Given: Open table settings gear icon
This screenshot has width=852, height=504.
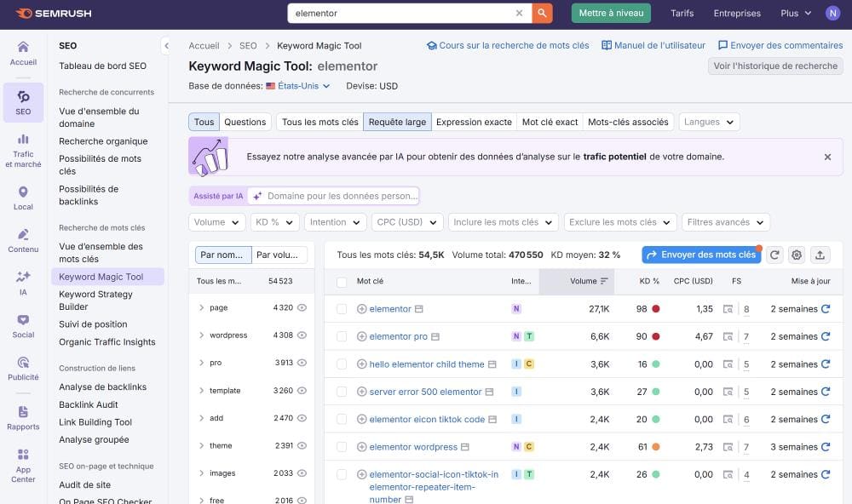Looking at the screenshot, I should (x=796, y=255).
